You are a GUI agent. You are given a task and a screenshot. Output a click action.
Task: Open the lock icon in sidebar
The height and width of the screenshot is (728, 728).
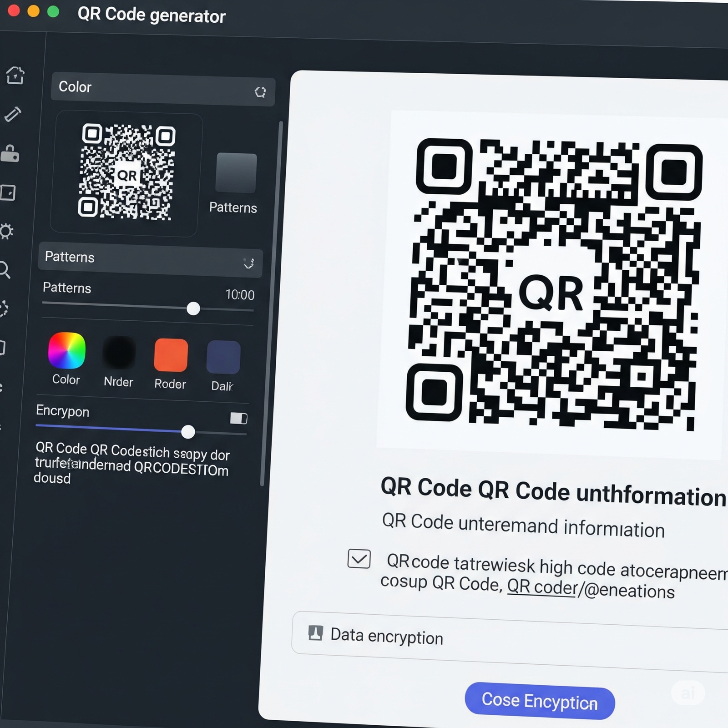pos(10,154)
